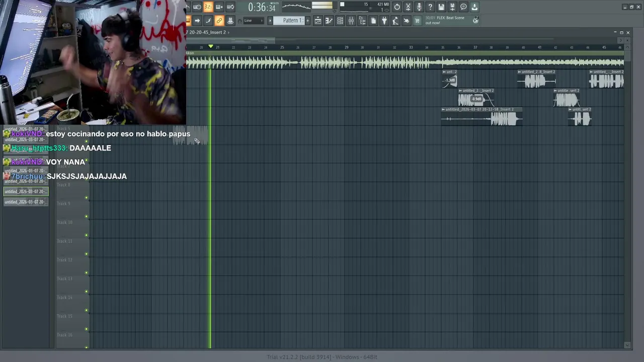Screen dimensions: 644x362
Task: Toggle wait for input recording button
Action: tap(197, 7)
